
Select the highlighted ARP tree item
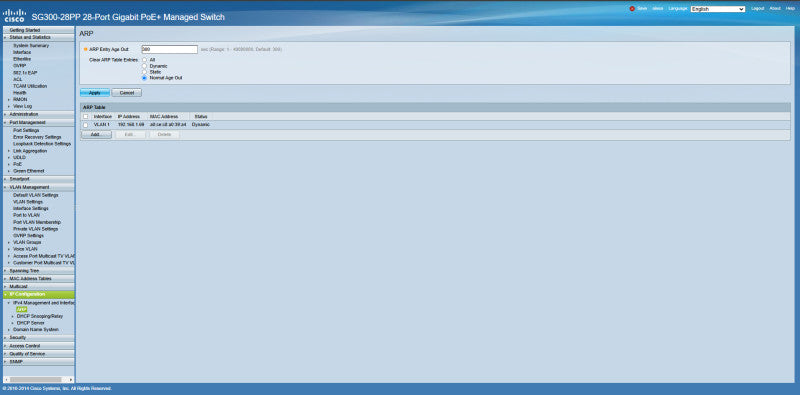tap(21, 309)
